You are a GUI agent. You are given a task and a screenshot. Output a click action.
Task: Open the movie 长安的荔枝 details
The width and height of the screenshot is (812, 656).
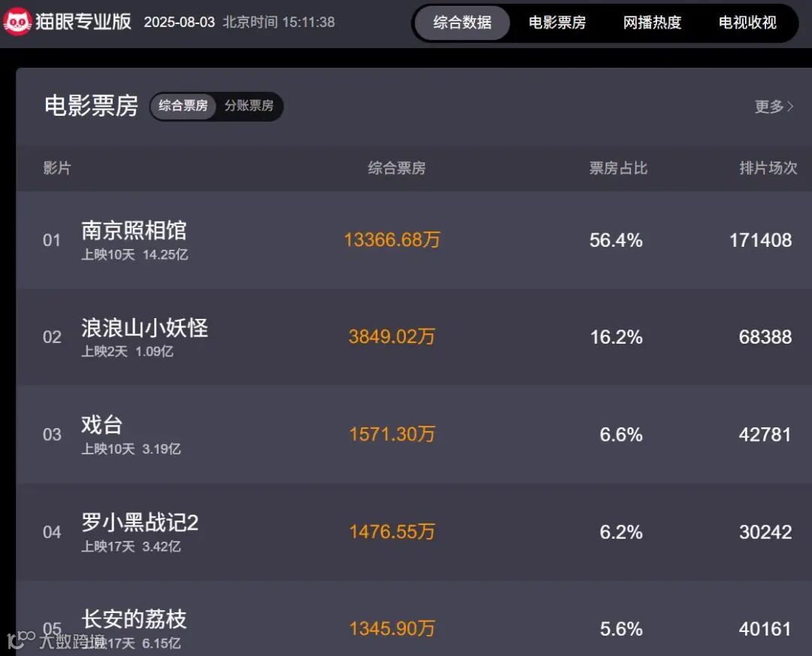pos(133,619)
